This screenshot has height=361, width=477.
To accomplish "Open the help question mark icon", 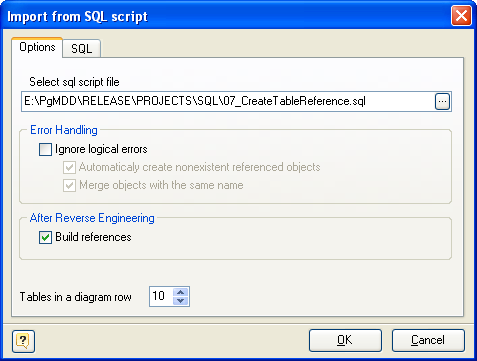I will point(23,341).
